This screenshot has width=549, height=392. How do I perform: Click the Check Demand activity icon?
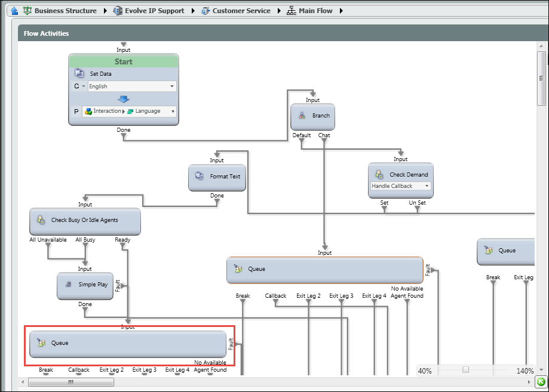click(x=379, y=174)
